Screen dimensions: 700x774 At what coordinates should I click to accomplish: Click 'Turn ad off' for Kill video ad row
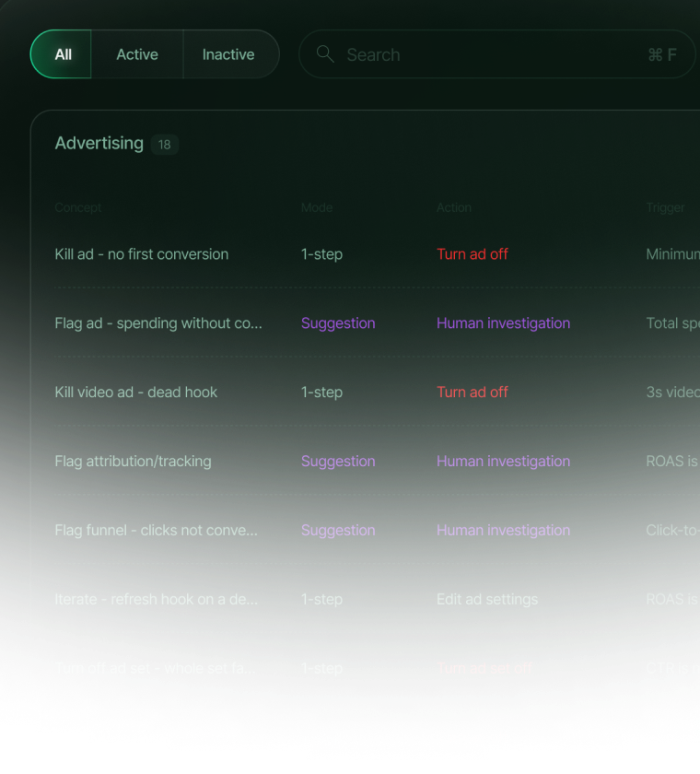point(472,393)
